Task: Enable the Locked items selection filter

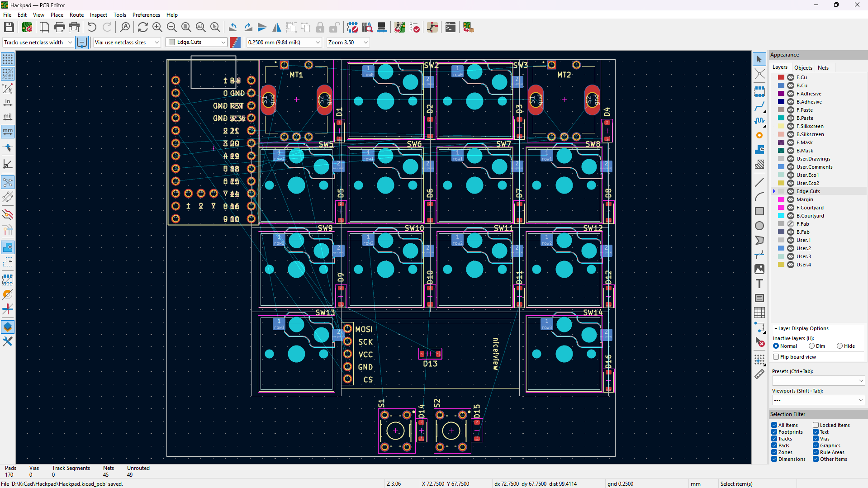Action: point(816,425)
